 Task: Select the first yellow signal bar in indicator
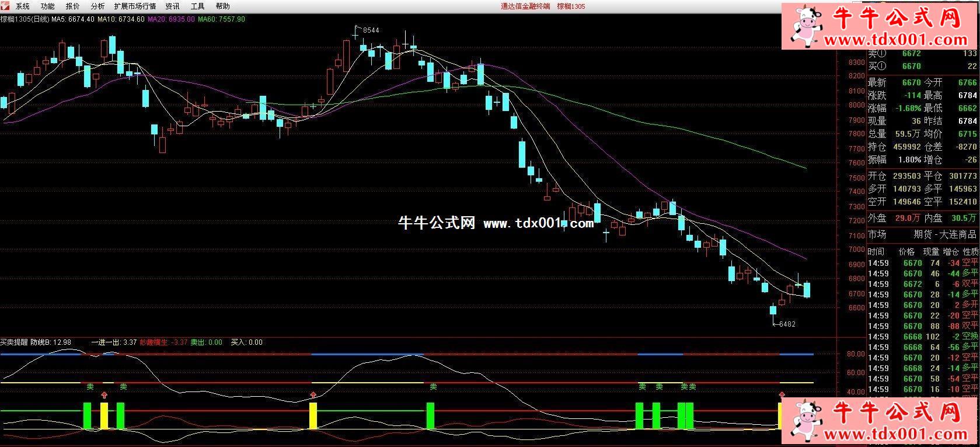click(x=104, y=415)
